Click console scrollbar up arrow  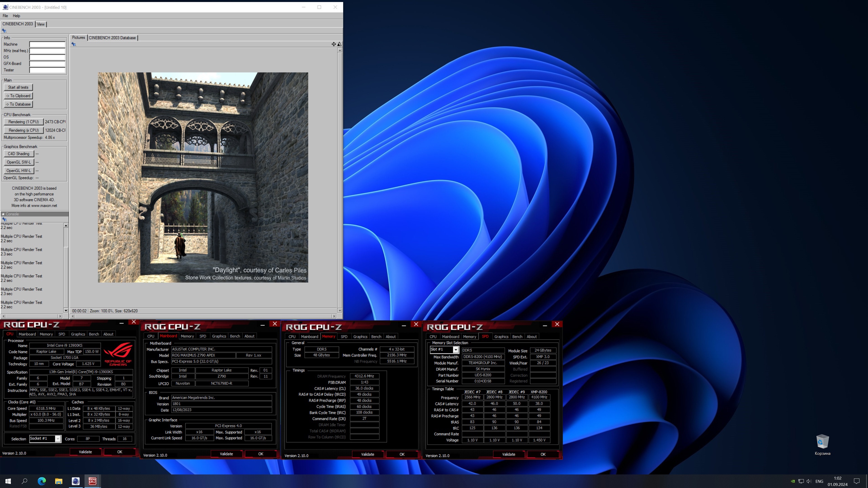pyautogui.click(x=66, y=225)
